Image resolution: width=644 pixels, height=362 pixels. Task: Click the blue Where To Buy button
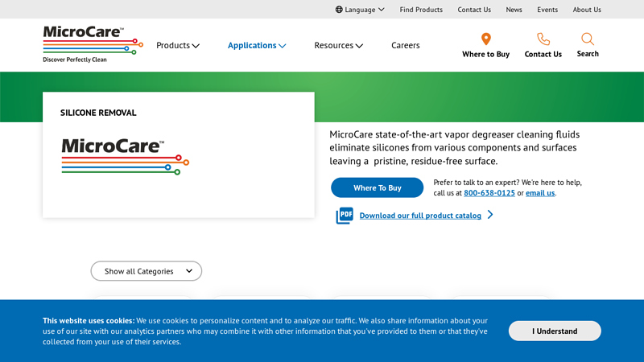tap(377, 187)
